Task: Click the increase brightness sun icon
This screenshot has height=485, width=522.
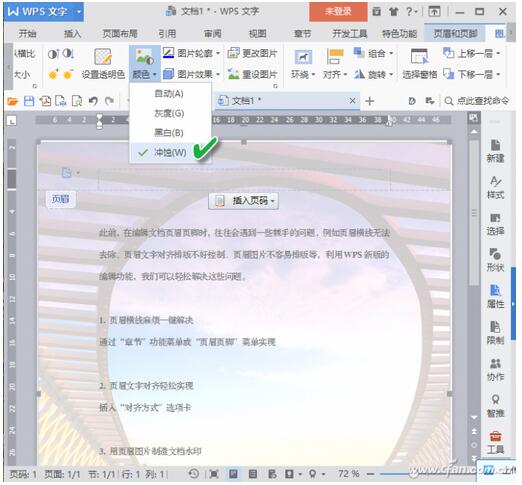Action: (x=53, y=74)
